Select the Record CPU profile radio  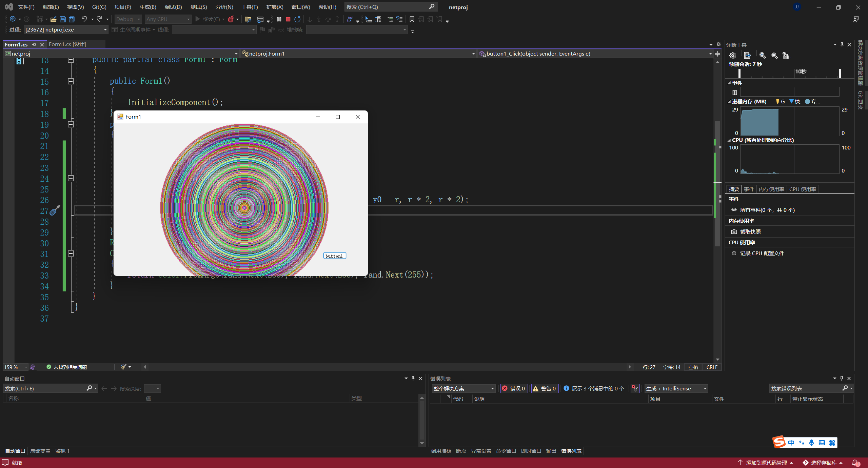coord(734,253)
